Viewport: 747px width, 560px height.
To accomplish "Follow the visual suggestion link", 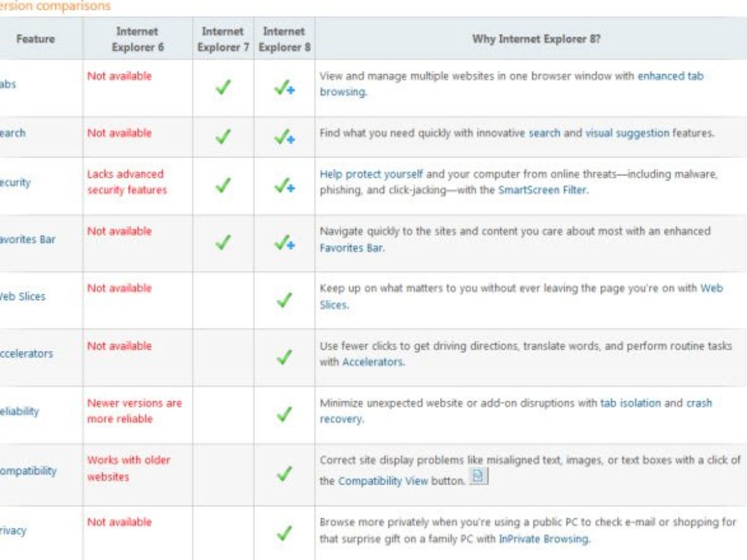I will coord(627,133).
